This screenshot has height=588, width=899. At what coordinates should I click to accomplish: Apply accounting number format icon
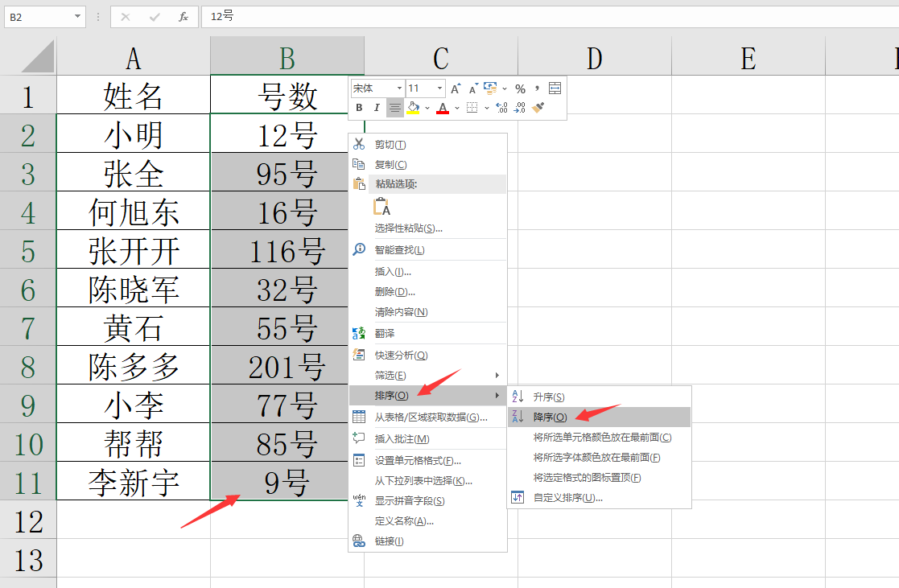pos(490,88)
